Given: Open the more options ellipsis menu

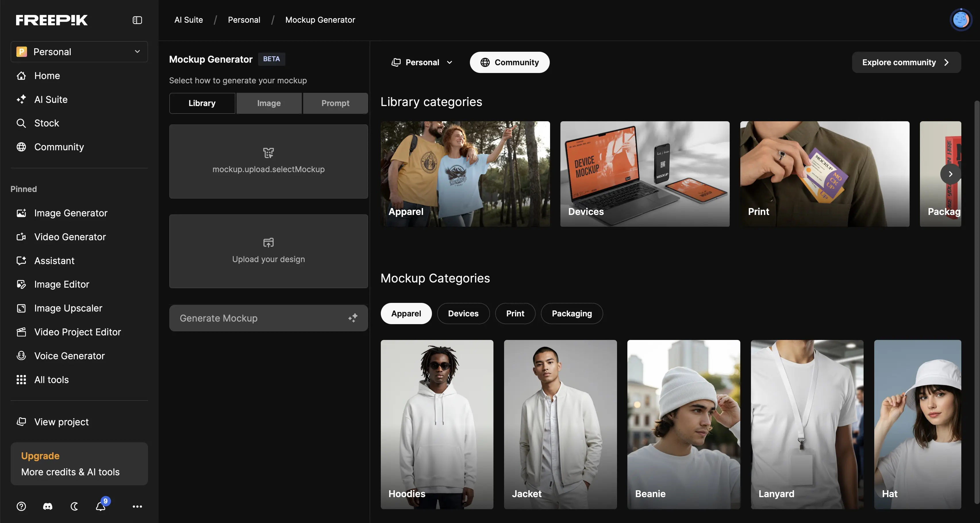Looking at the screenshot, I should (x=137, y=506).
